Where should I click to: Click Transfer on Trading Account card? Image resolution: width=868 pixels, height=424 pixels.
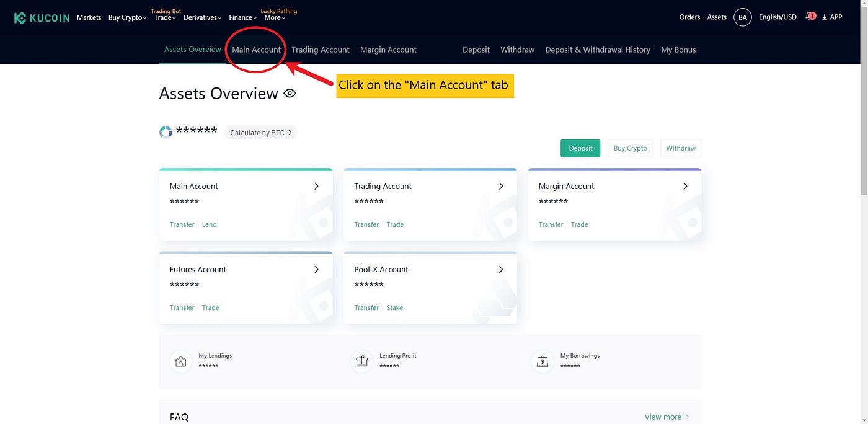[366, 224]
